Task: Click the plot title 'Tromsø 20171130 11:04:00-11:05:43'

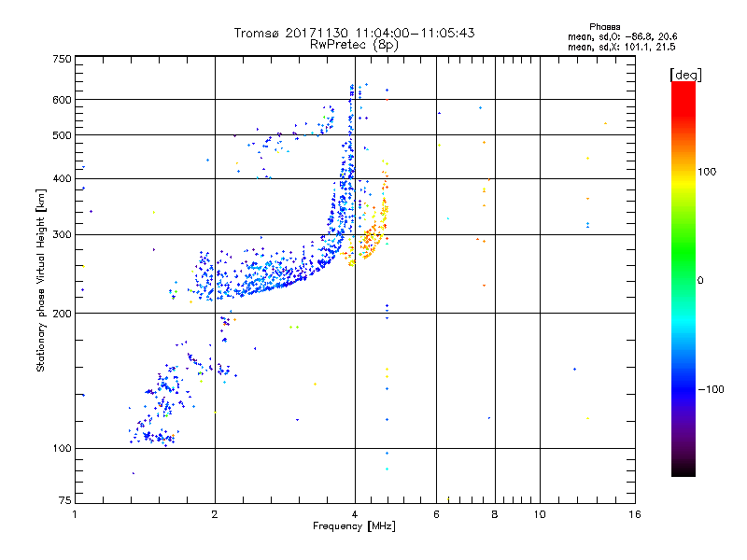Action: coord(354,33)
